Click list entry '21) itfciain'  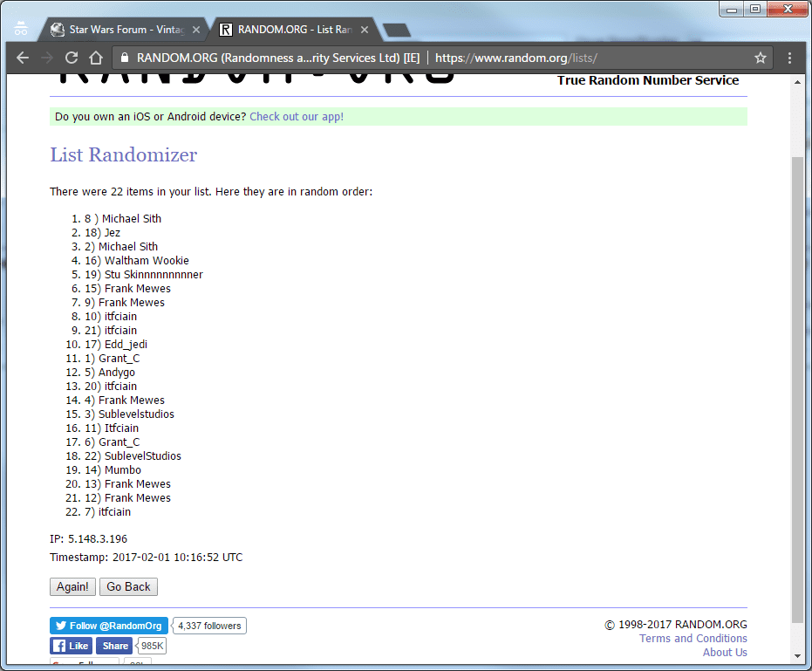pos(111,331)
